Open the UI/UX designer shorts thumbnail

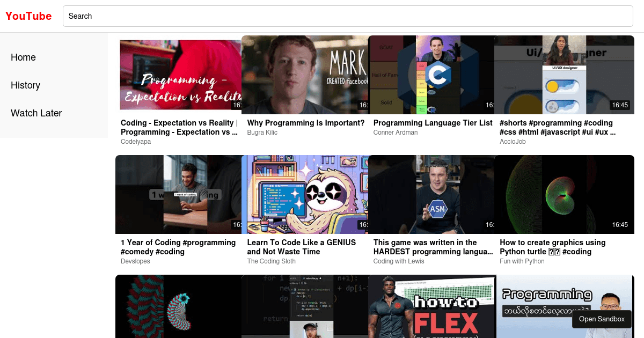tap(564, 75)
